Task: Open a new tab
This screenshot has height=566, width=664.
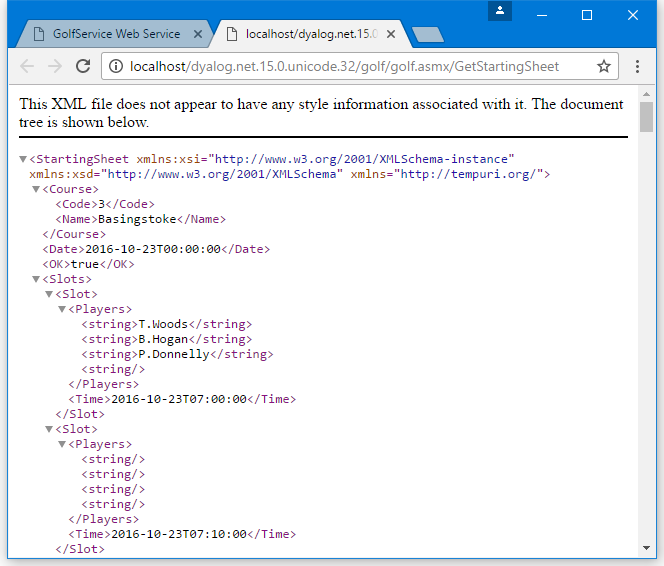Action: (428, 35)
